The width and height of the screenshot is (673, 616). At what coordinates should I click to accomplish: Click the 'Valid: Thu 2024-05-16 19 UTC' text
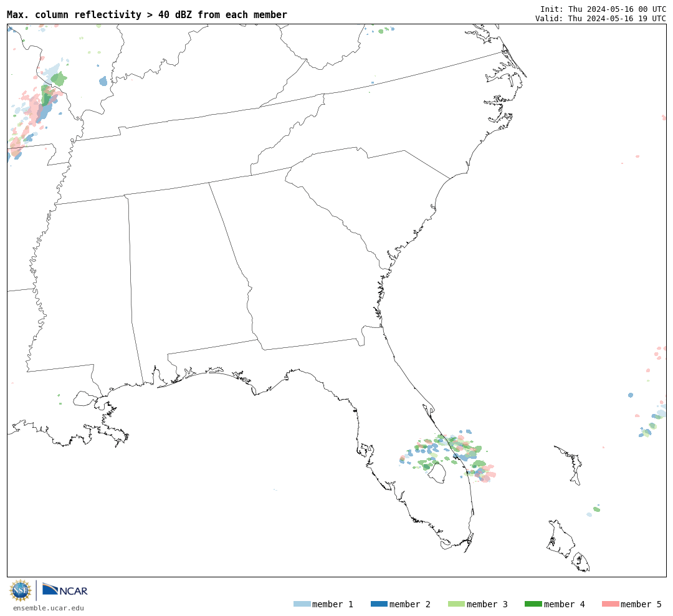601,19
